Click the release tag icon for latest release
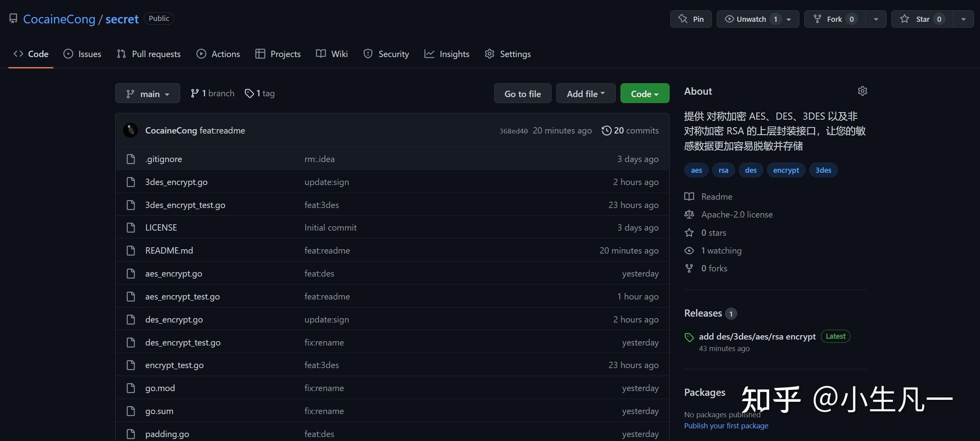 pos(689,337)
